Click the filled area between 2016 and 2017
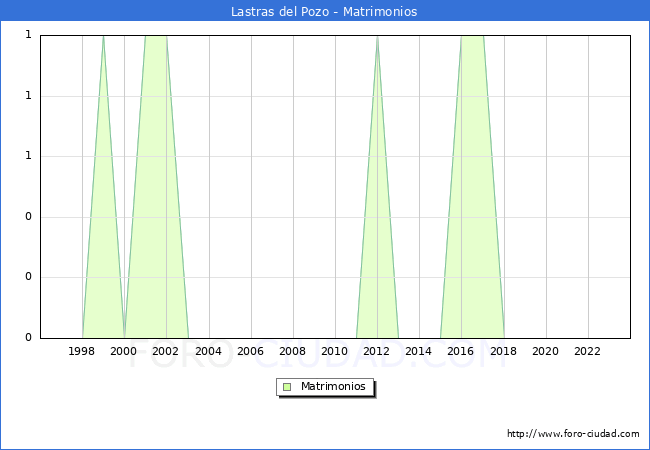This screenshot has width=650, height=450. 472,200
